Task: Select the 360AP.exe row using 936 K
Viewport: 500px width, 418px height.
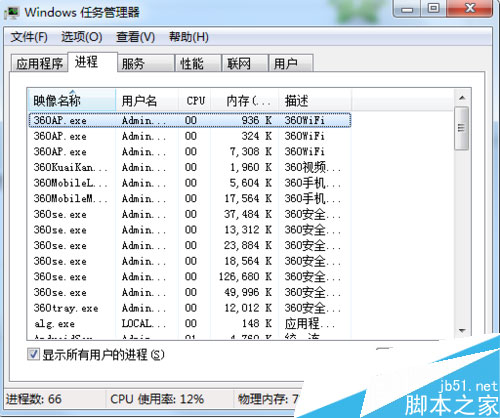Action: [x=190, y=120]
